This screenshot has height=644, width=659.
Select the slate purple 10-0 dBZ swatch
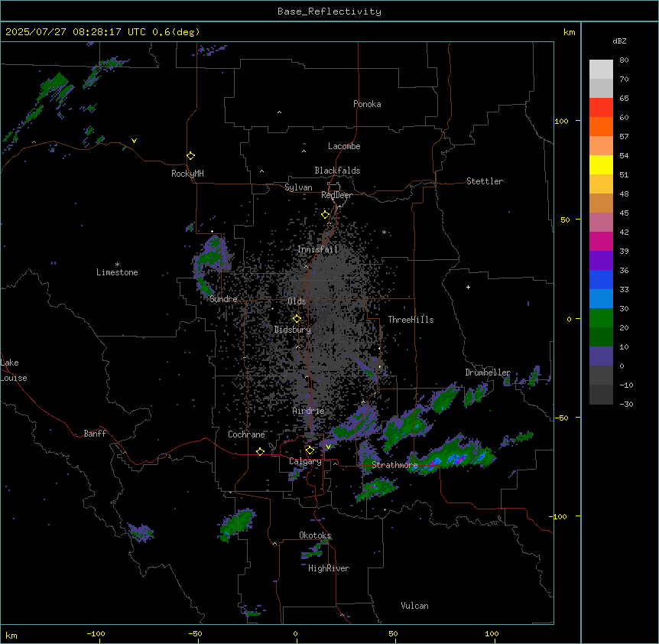(601, 356)
